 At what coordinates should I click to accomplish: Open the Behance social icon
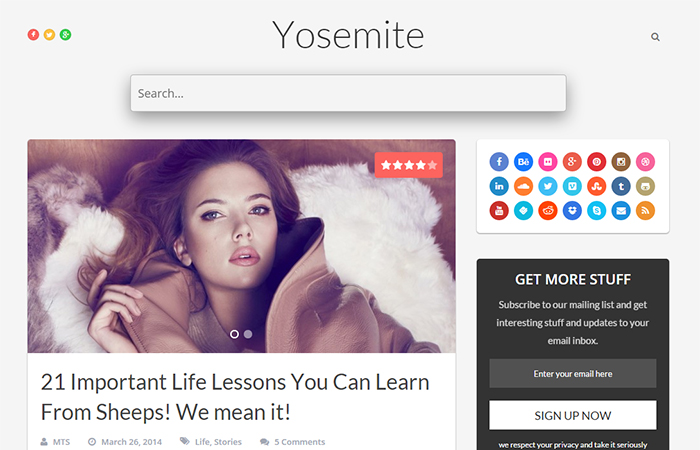[x=523, y=162]
